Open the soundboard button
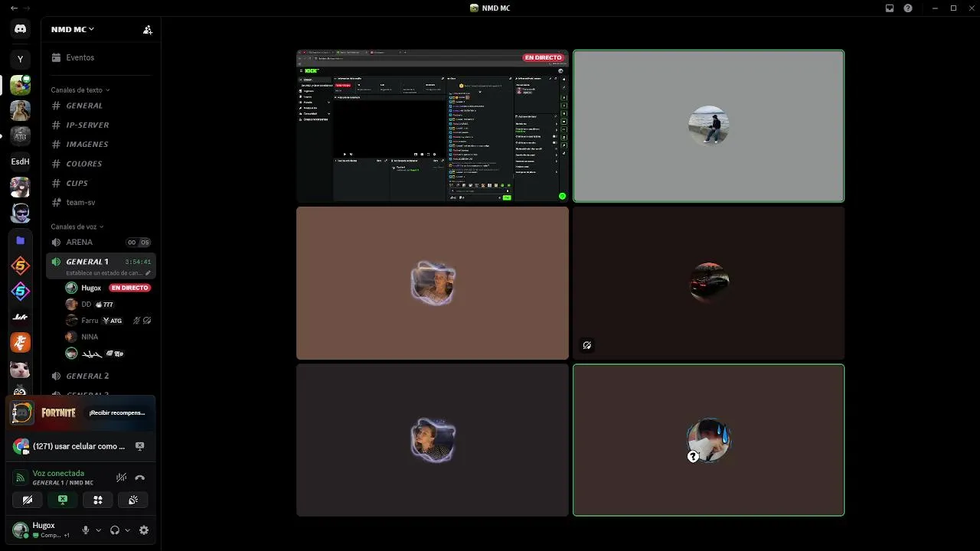The height and width of the screenshot is (551, 980). pyautogui.click(x=133, y=500)
